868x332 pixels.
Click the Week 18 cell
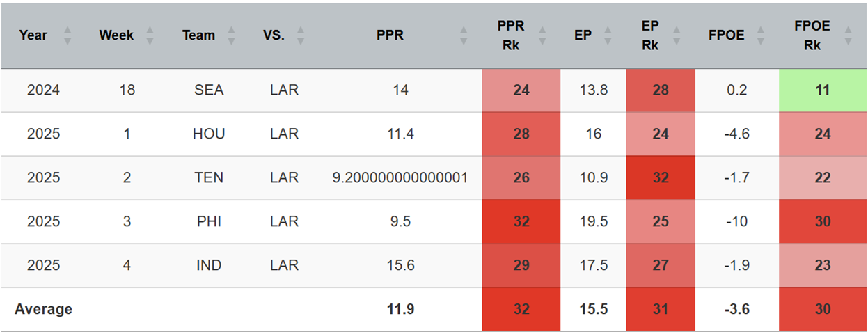pyautogui.click(x=127, y=90)
